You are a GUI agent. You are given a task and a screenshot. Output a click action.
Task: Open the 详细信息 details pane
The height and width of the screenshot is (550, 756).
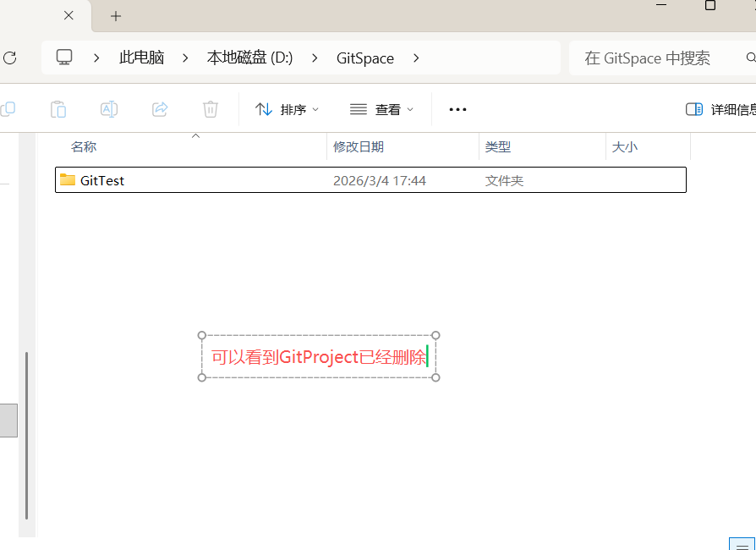pyautogui.click(x=719, y=109)
